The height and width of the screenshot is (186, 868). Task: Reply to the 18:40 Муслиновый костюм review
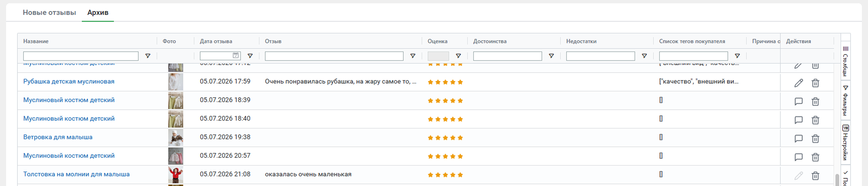coord(798,120)
